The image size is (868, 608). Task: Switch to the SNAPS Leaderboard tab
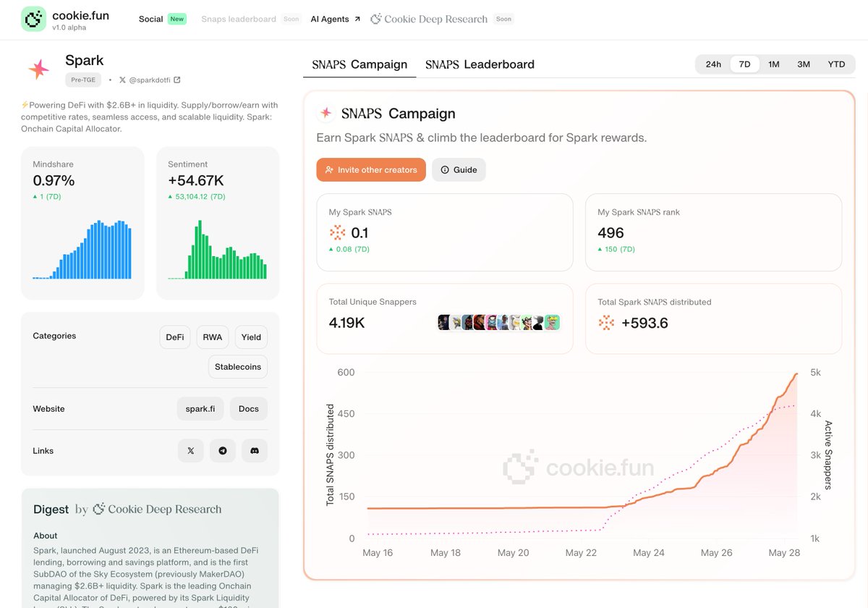[480, 64]
